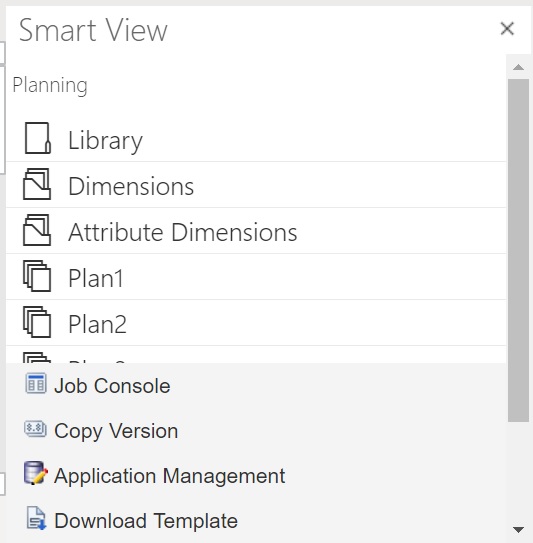Open the Job Console action
Viewport: 533px width, 543px height.
(x=112, y=385)
